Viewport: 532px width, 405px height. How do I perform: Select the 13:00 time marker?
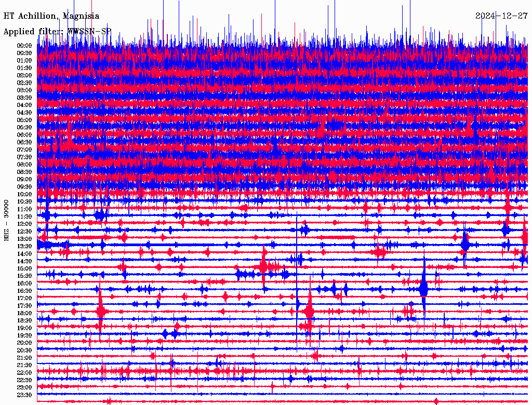pyautogui.click(x=24, y=239)
